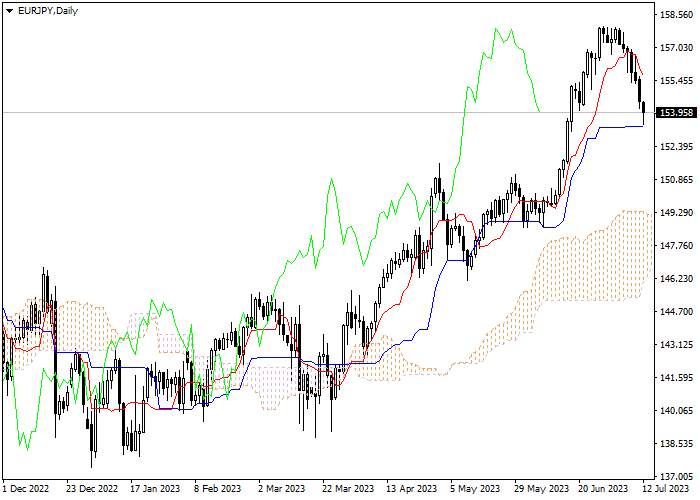
Task: Select the 20 Jun 2023 date label
Action: click(603, 488)
